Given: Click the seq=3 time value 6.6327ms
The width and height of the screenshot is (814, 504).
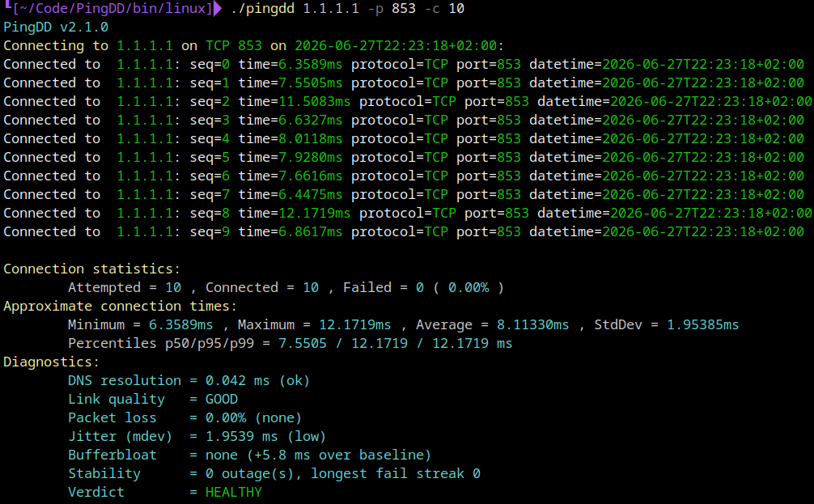Looking at the screenshot, I should point(311,121).
